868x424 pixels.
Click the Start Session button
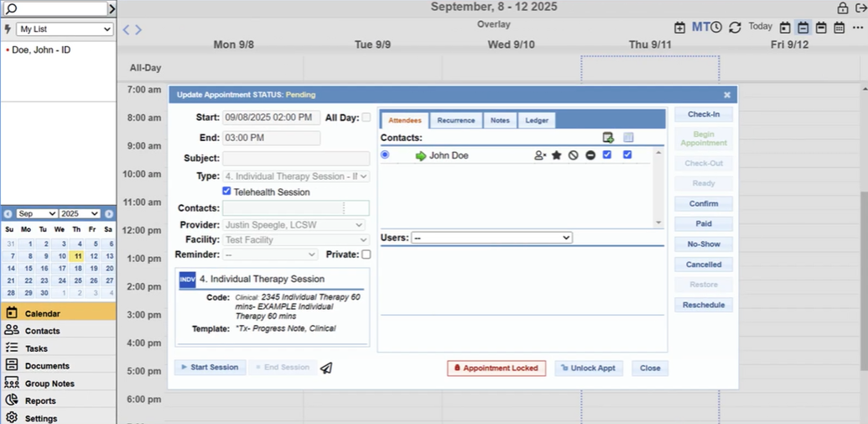click(211, 367)
